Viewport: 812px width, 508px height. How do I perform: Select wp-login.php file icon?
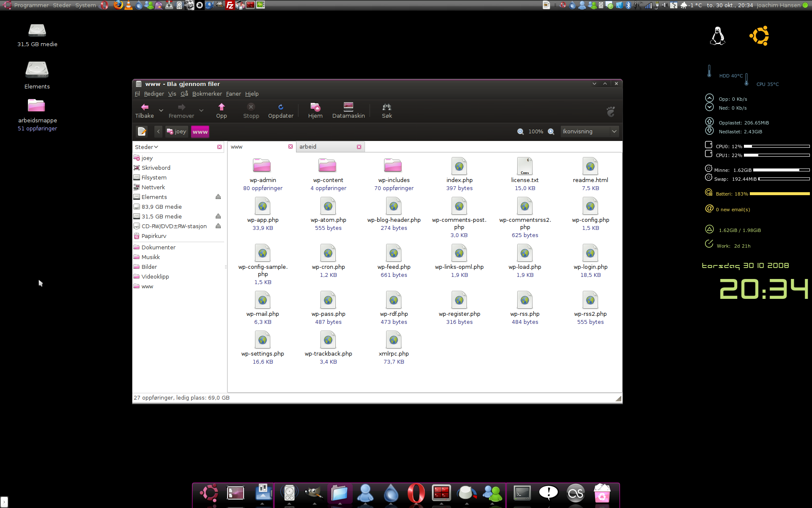tap(590, 253)
